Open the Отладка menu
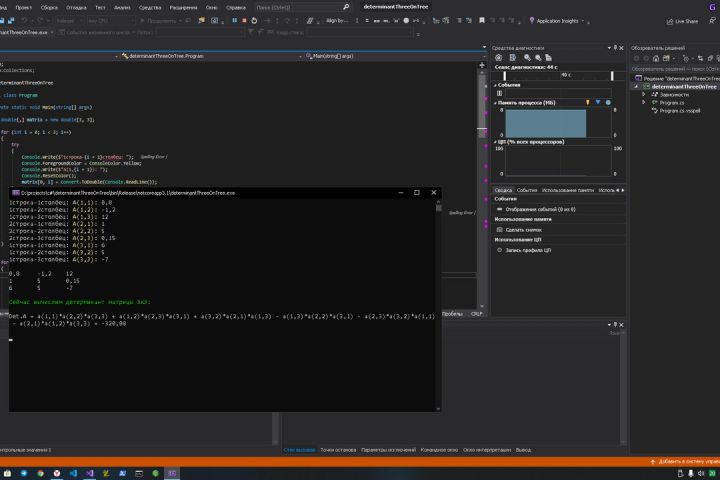 [76, 6]
